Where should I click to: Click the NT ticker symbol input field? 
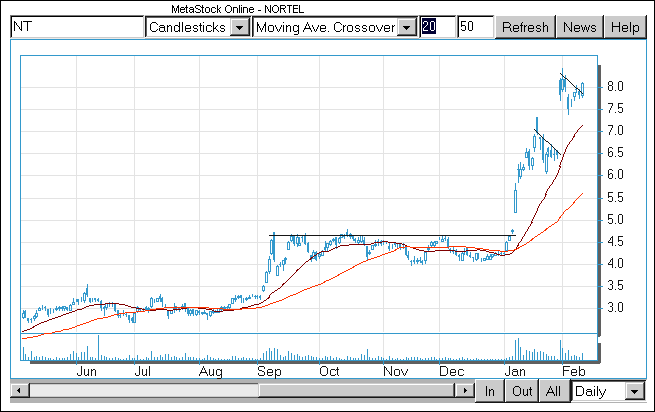point(77,27)
